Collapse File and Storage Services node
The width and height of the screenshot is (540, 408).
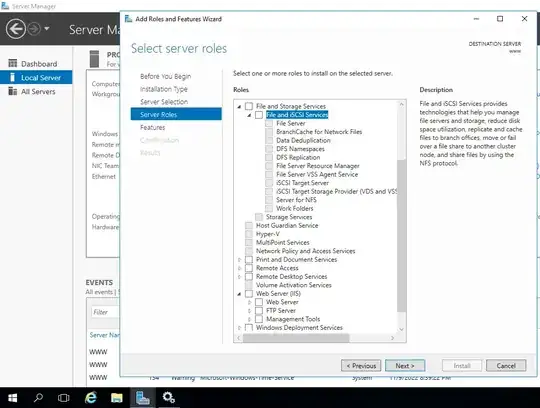pos(239,107)
